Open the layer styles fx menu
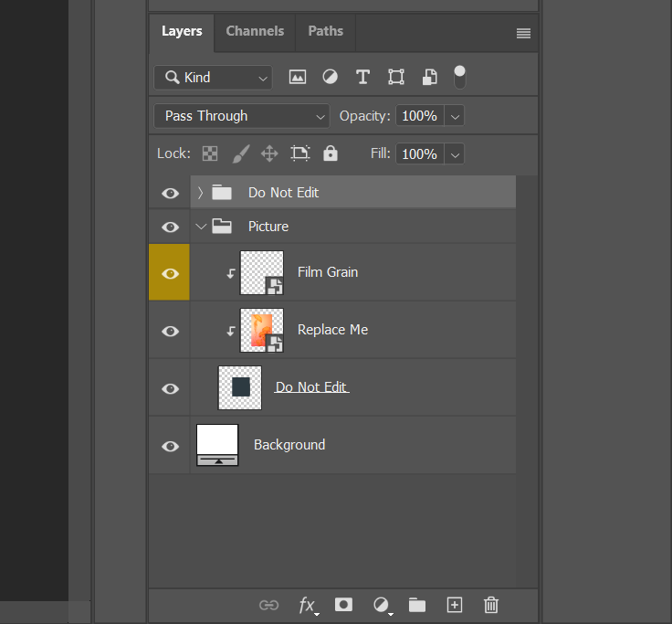This screenshot has height=624, width=672. point(307,605)
